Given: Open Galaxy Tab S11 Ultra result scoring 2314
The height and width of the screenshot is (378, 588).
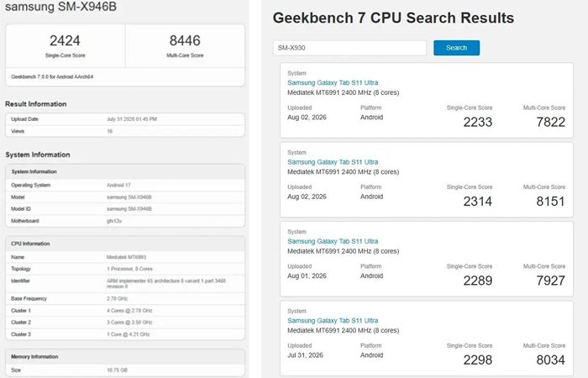Looking at the screenshot, I should click(x=333, y=162).
